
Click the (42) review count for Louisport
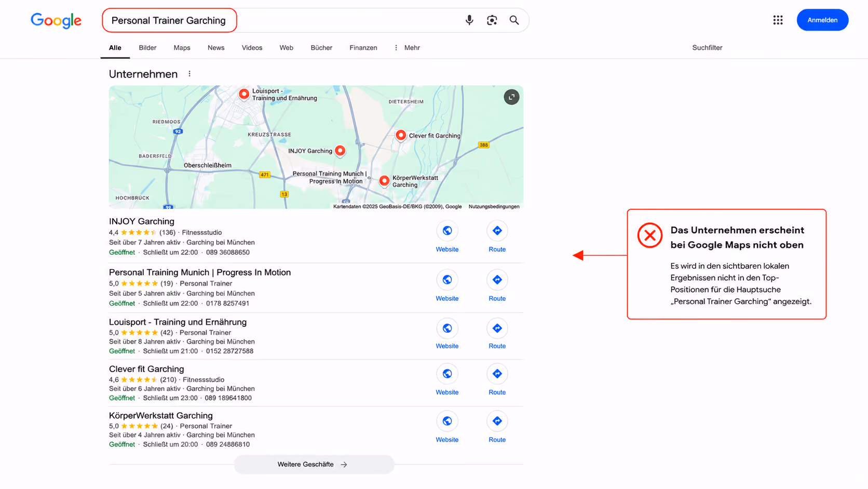click(167, 333)
